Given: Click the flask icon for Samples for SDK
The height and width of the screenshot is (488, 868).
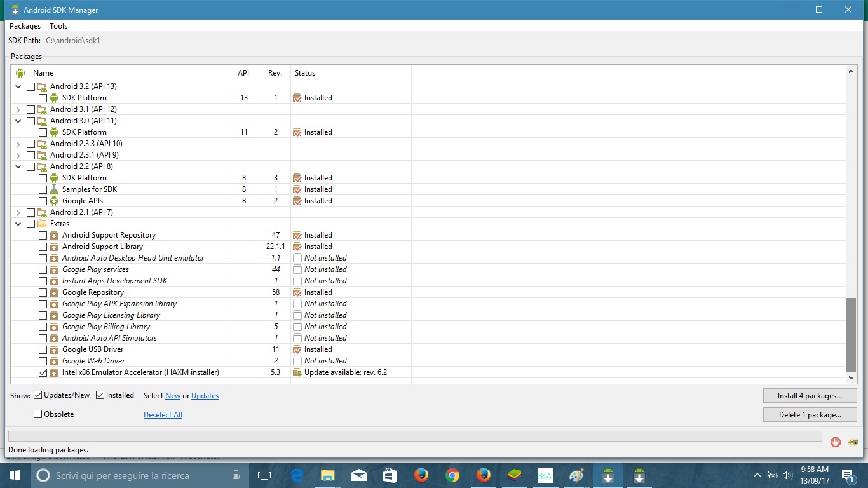Looking at the screenshot, I should 54,189.
